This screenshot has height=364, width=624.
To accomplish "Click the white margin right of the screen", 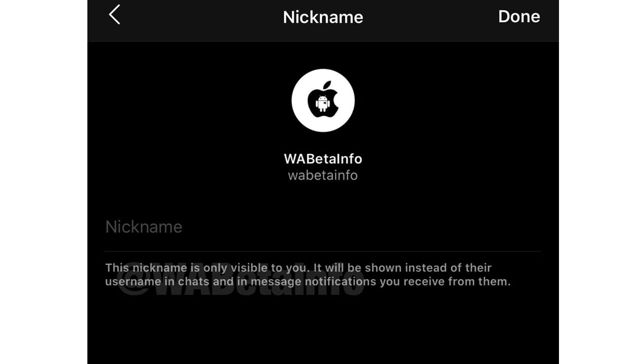I will [591, 182].
